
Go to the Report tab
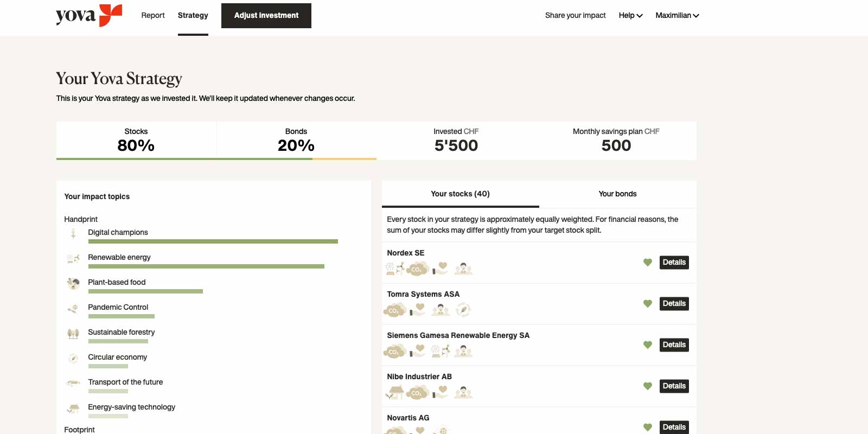click(153, 15)
